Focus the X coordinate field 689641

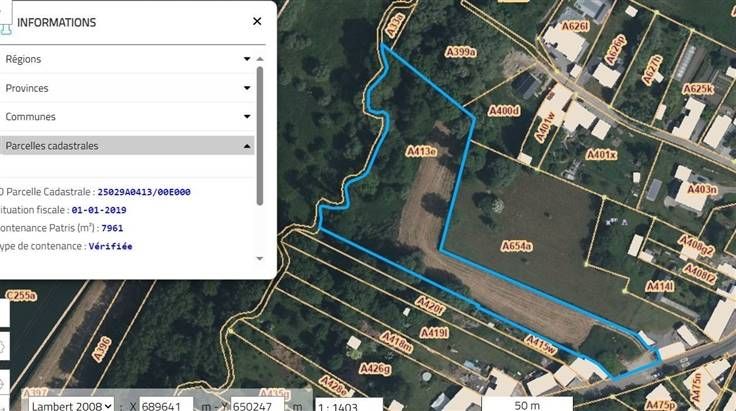pyautogui.click(x=166, y=405)
